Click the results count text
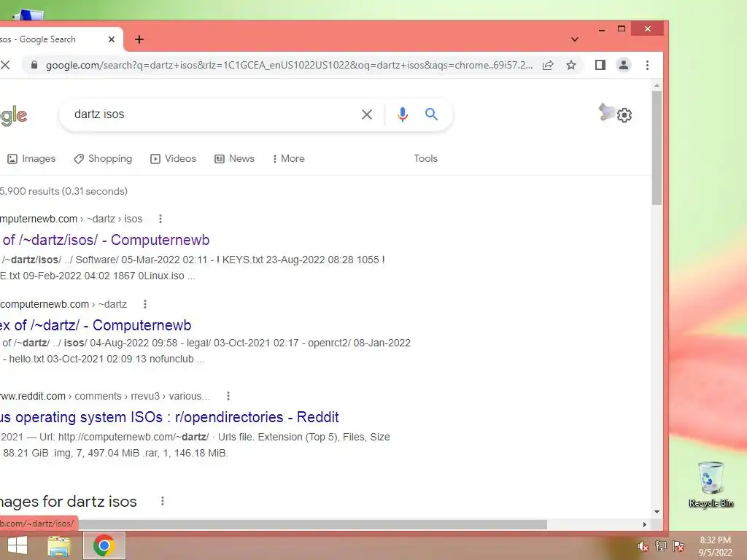 [64, 191]
